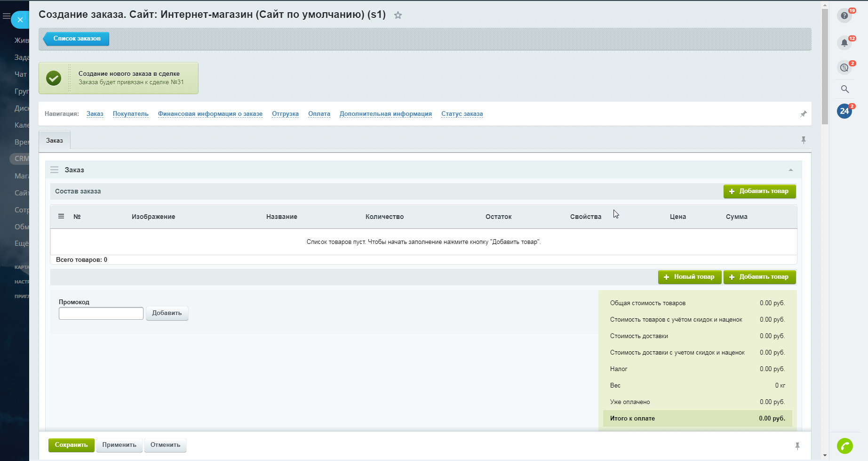Click the Промокод input field
Viewport: 868px width, 461px height.
coord(101,313)
